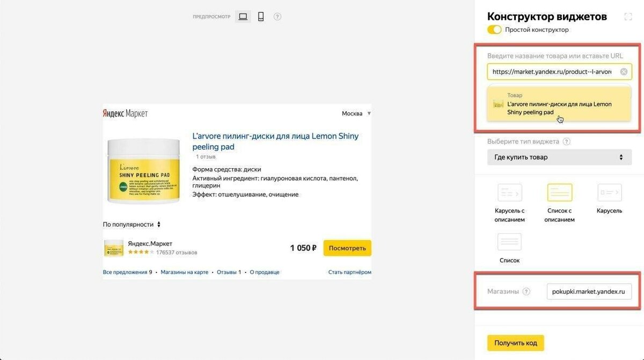Switch preview to desktop view
The image size is (644, 360).
click(243, 17)
